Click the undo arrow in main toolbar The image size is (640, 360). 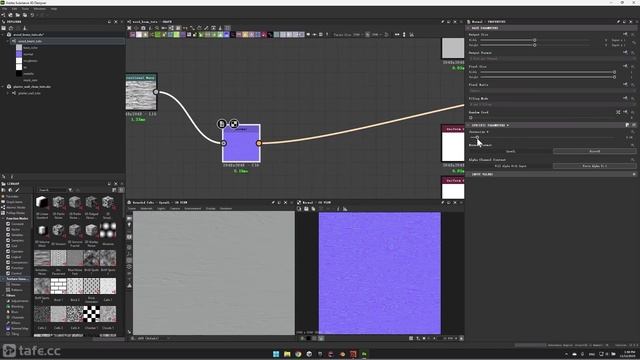(x=32, y=15)
